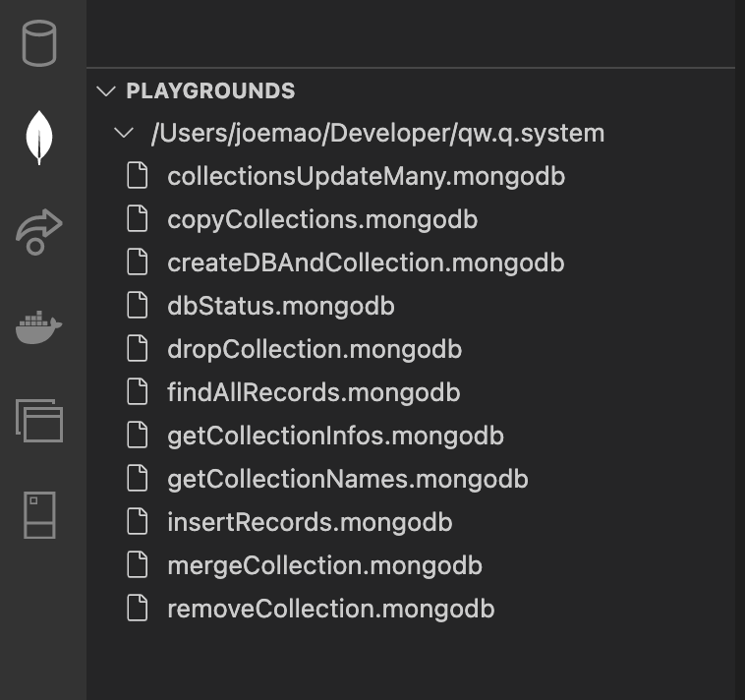Select the /Users/joemao/Developer/qw.q.system folder label
Screen dimensions: 745x700
click(377, 133)
